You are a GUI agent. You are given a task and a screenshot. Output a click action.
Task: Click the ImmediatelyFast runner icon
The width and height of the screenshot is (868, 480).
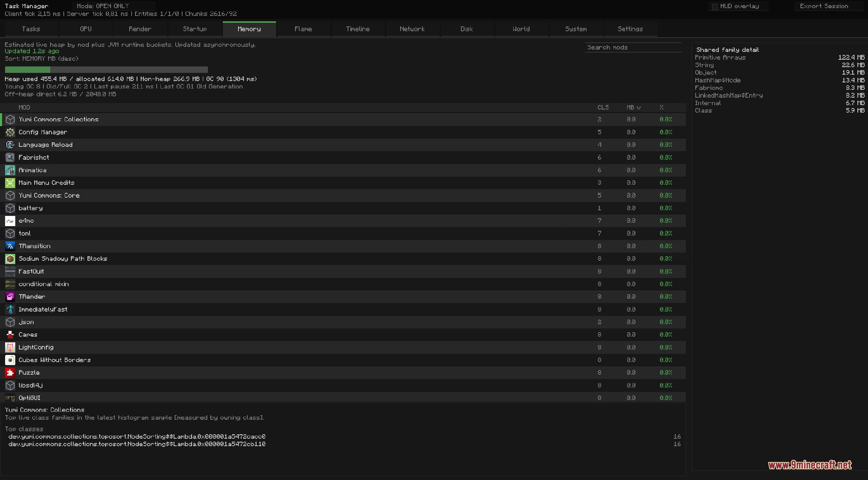coord(10,309)
